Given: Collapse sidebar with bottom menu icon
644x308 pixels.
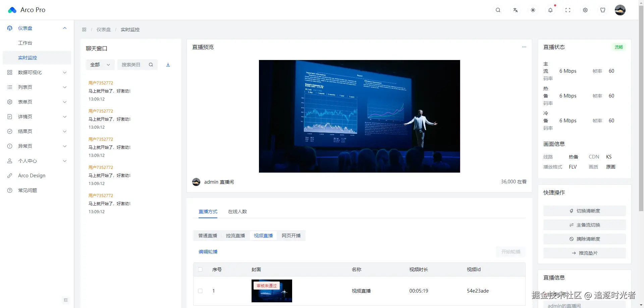Looking at the screenshot, I should (x=66, y=300).
